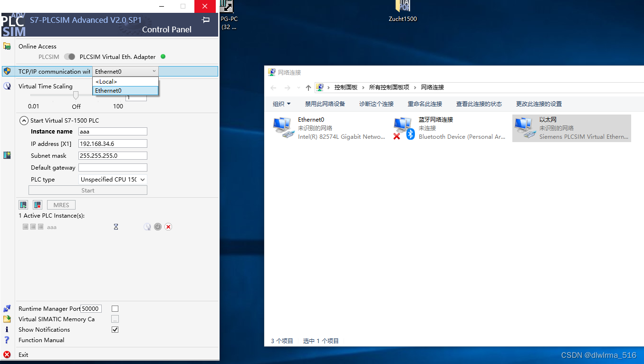Viewport: 644px width, 364px height.
Task: Click 所有控制面板项 in the breadcrumb
Action: (389, 87)
